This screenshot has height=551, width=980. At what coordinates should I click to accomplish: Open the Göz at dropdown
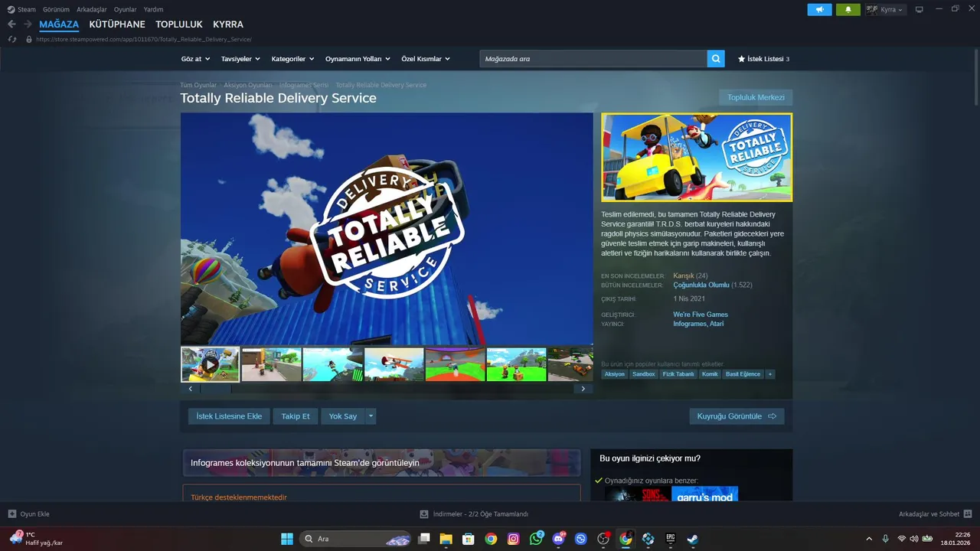point(195,59)
